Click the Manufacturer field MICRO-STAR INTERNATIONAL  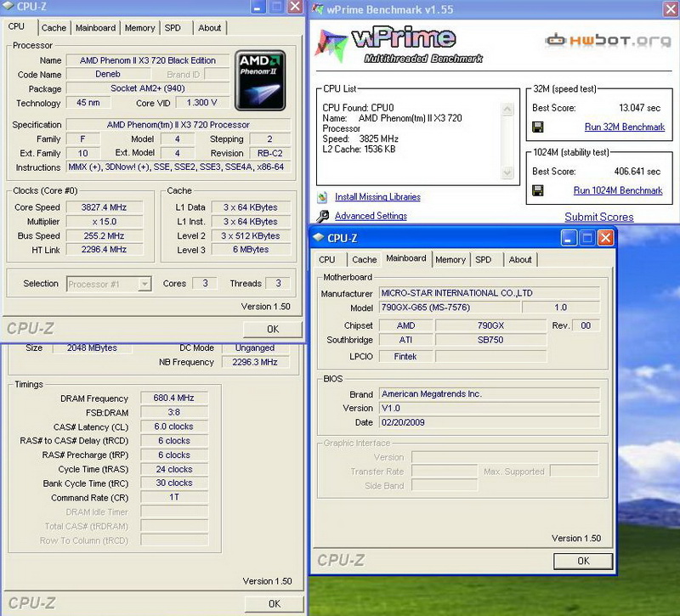[x=490, y=293]
